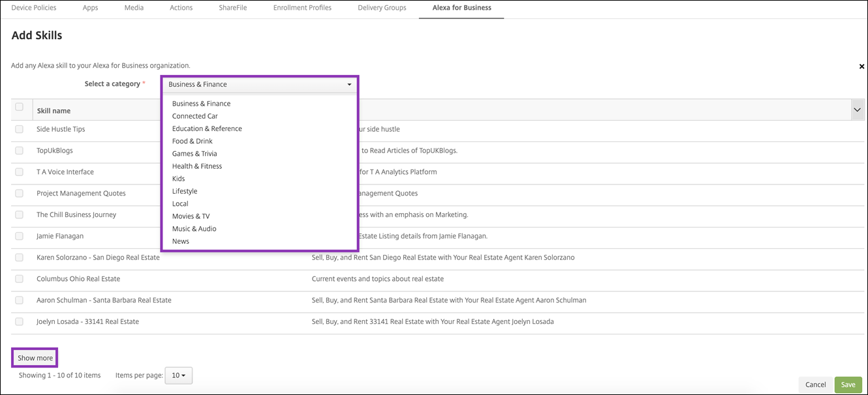The image size is (868, 395).
Task: Expand the column options chevron in table header
Action: pyautogui.click(x=858, y=110)
